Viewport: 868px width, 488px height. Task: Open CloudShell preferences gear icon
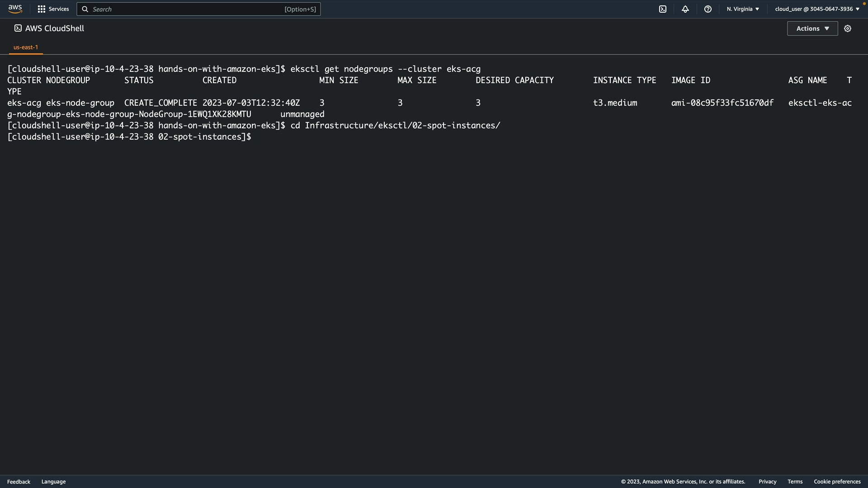848,28
